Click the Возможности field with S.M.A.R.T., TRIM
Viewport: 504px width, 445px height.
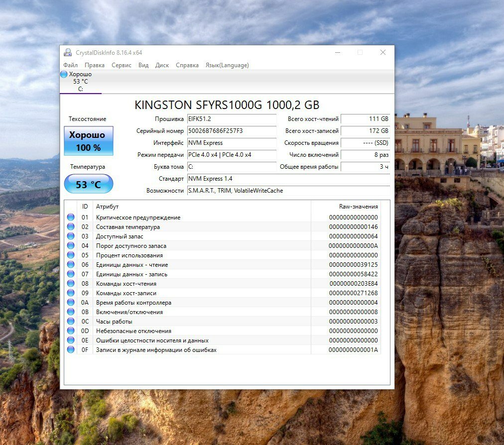click(289, 191)
